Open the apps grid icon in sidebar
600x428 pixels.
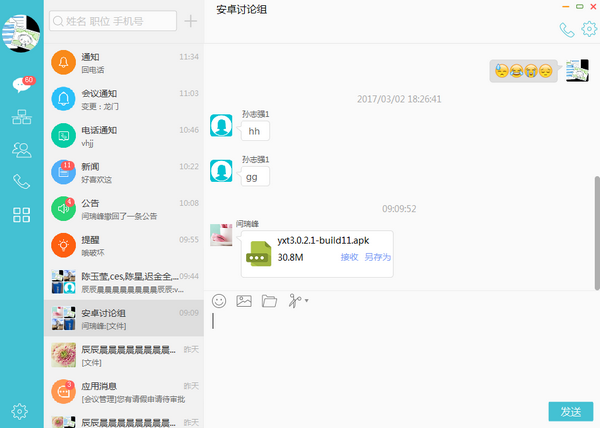pos(21,215)
